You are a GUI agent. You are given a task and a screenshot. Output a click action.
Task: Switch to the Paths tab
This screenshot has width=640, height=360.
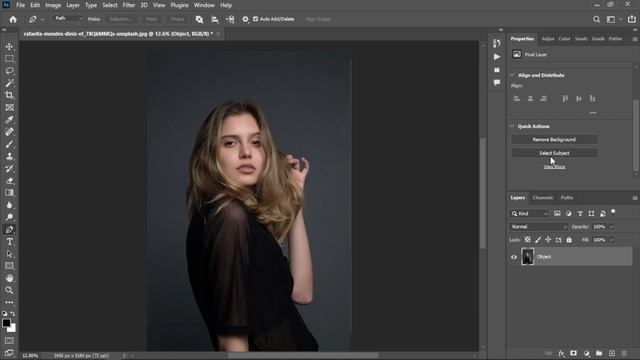pyautogui.click(x=567, y=198)
